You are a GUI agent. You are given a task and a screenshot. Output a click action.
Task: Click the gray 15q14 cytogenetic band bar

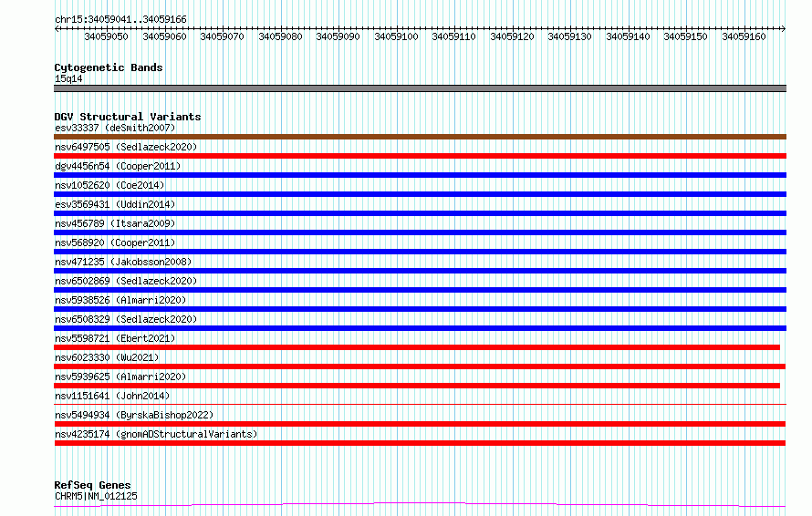(420, 88)
